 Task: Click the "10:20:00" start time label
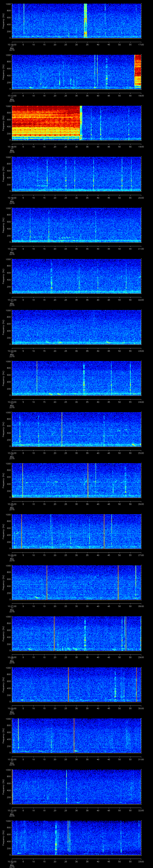12,249
